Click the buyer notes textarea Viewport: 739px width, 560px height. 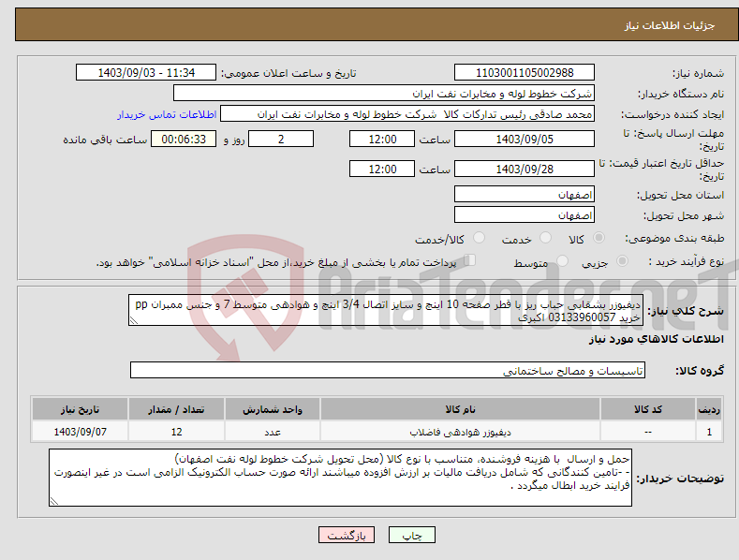click(x=340, y=478)
